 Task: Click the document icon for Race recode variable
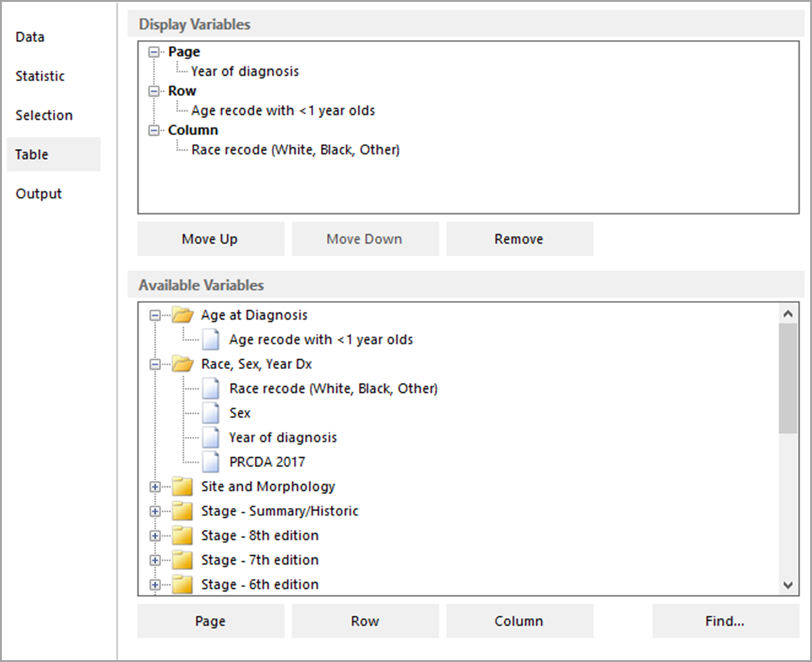tap(210, 388)
